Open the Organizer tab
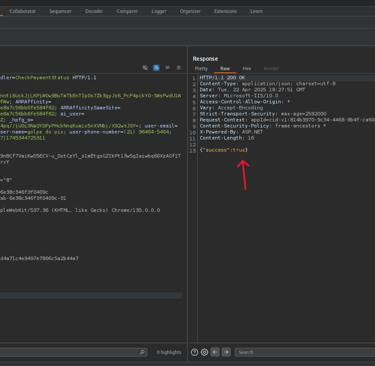The image size is (375, 366). tap(190, 11)
